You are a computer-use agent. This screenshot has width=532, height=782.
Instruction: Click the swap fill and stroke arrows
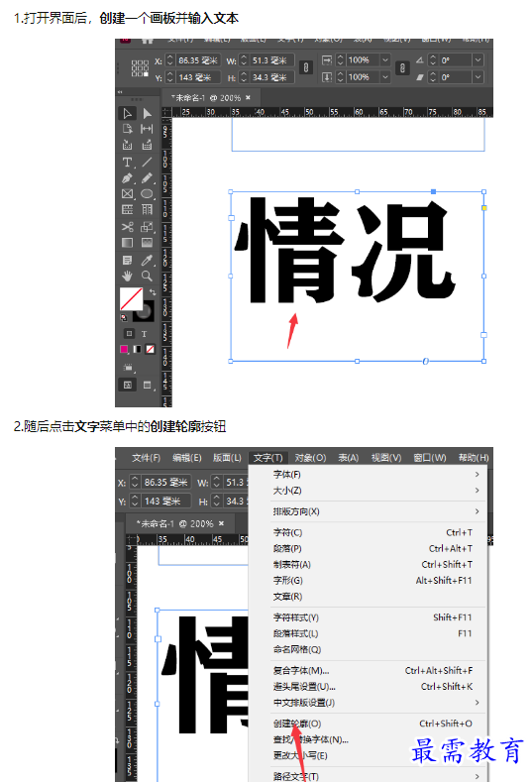tap(153, 291)
